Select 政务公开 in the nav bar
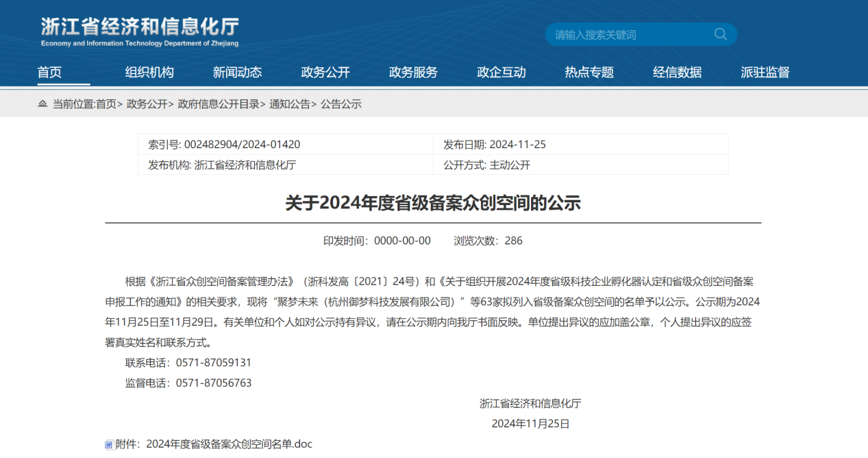Viewport: 868px width, 458px height. coord(325,72)
